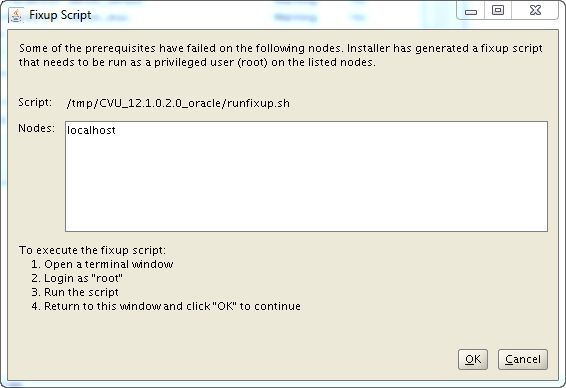Click step 3 Run the script text

pos(75,292)
